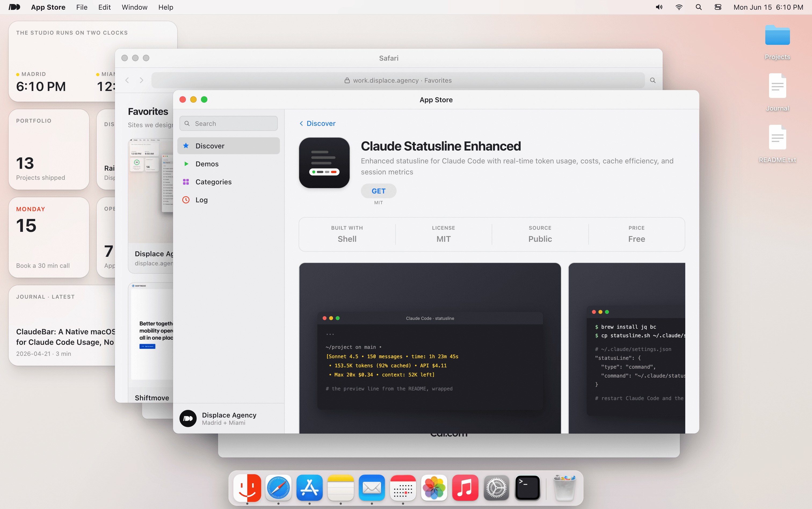Viewport: 812px width, 509px height.
Task: Click the Source Public info cell
Action: tap(540, 234)
